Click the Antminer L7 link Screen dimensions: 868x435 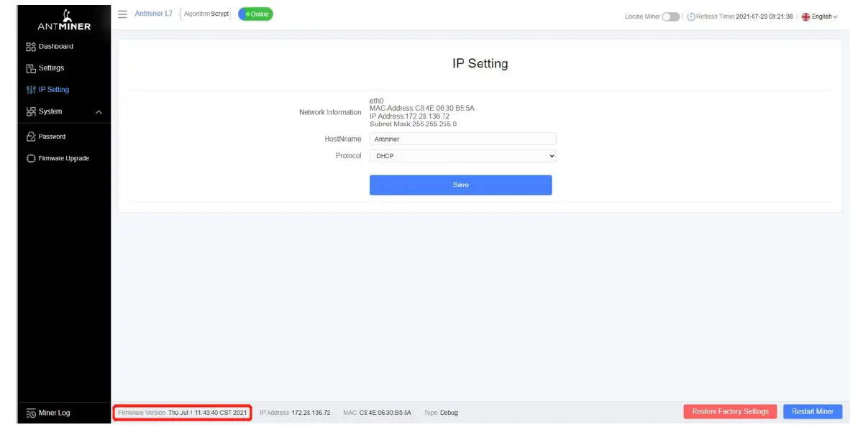coord(154,14)
